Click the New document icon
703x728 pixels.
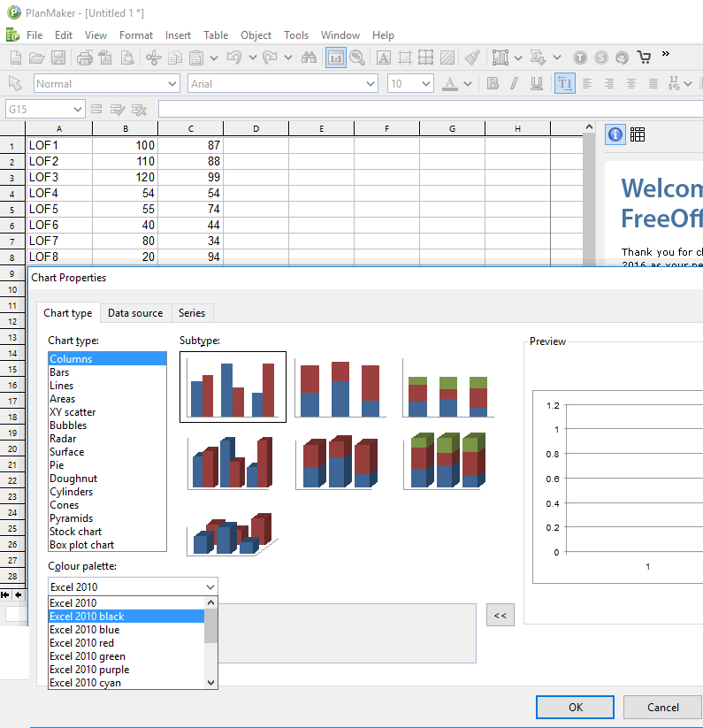click(x=16, y=57)
